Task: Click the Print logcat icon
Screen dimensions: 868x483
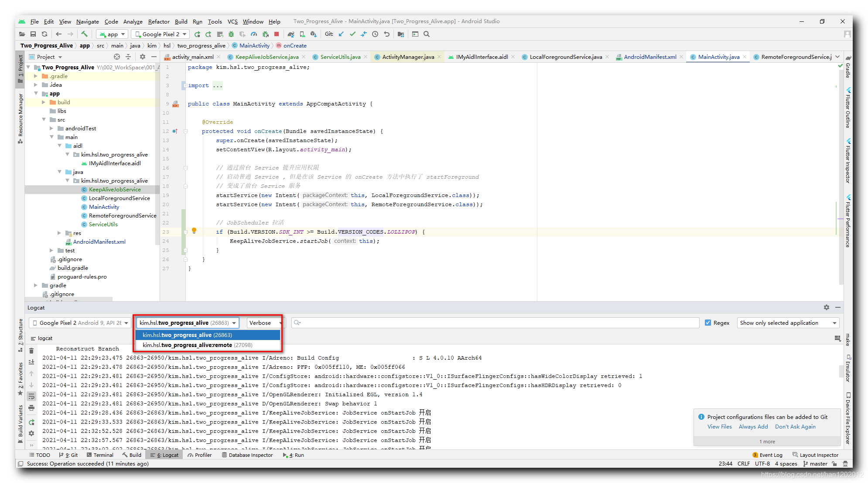Action: click(31, 408)
